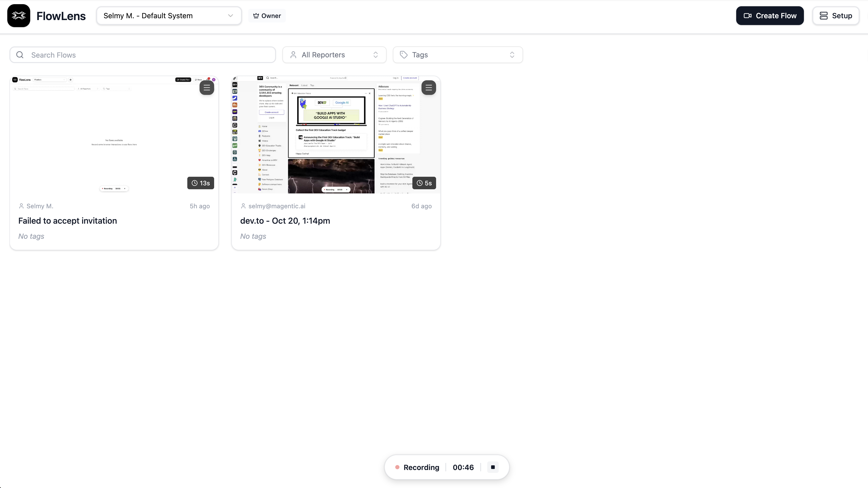The image size is (868, 488).
Task: Click the red recording indicator dot
Action: [397, 467]
